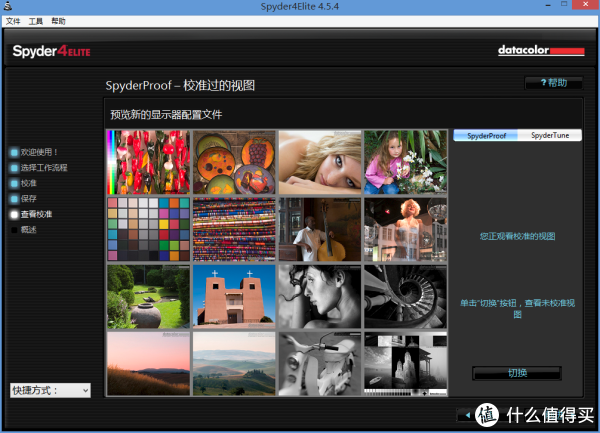Open the colorful striped fabrics thumbnail
This screenshot has height=433, width=600.
(x=234, y=229)
